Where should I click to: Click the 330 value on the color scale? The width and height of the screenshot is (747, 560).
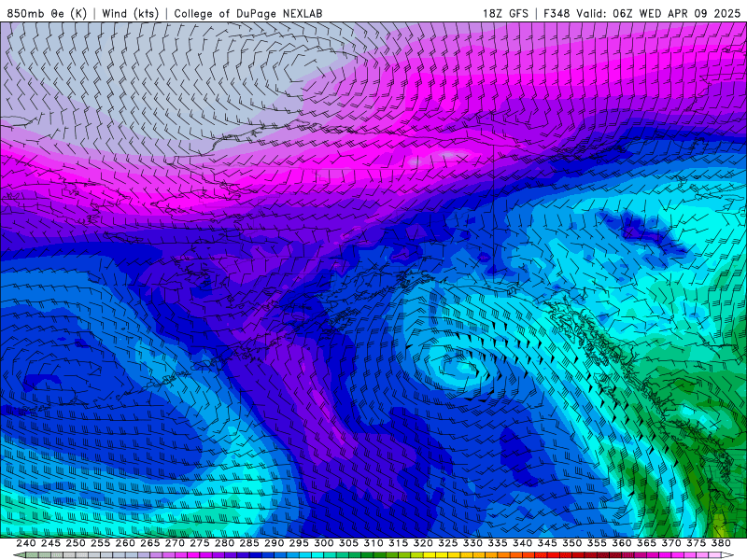coord(472,543)
